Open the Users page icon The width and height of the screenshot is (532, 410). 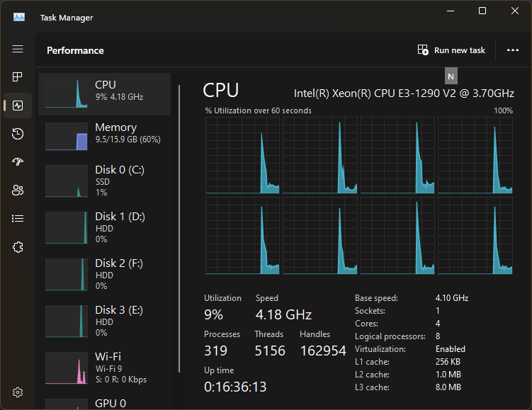coord(18,190)
